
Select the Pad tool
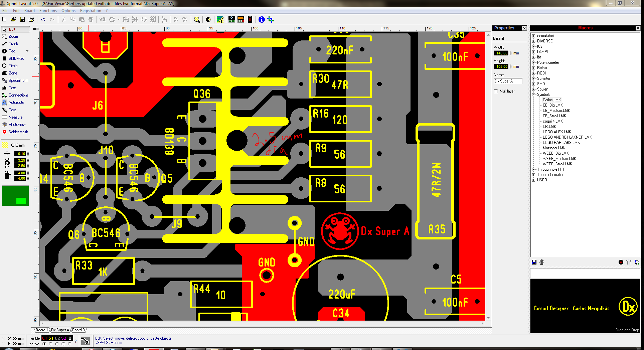(x=13, y=51)
